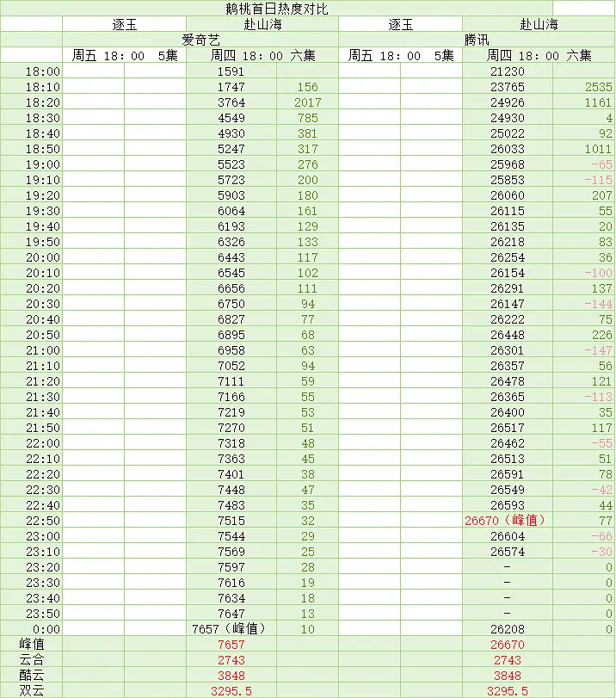Select the Tencent value 21230
This screenshot has height=698, width=616.
coord(508,71)
